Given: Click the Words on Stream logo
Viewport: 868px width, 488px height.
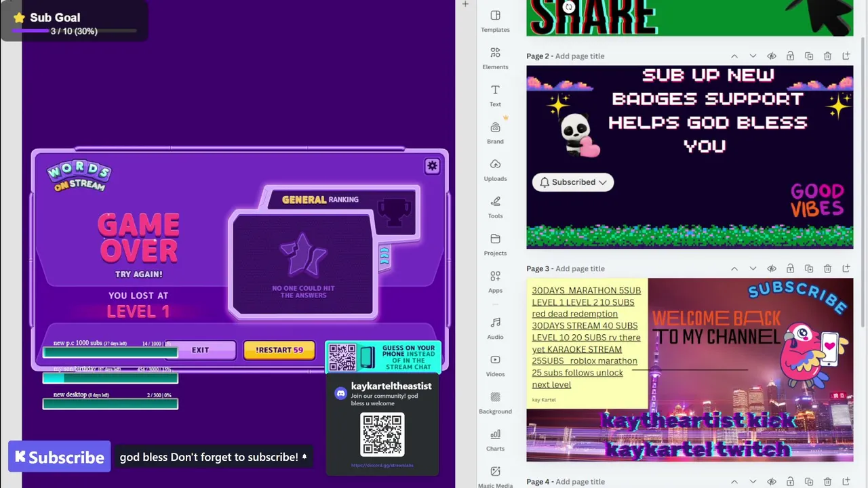Looking at the screenshot, I should pyautogui.click(x=79, y=176).
